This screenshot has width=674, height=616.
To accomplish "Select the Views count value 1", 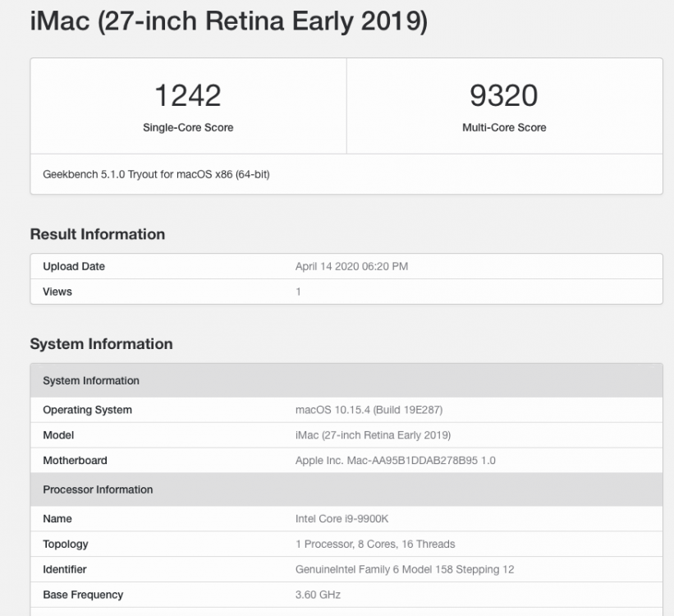I will [298, 292].
